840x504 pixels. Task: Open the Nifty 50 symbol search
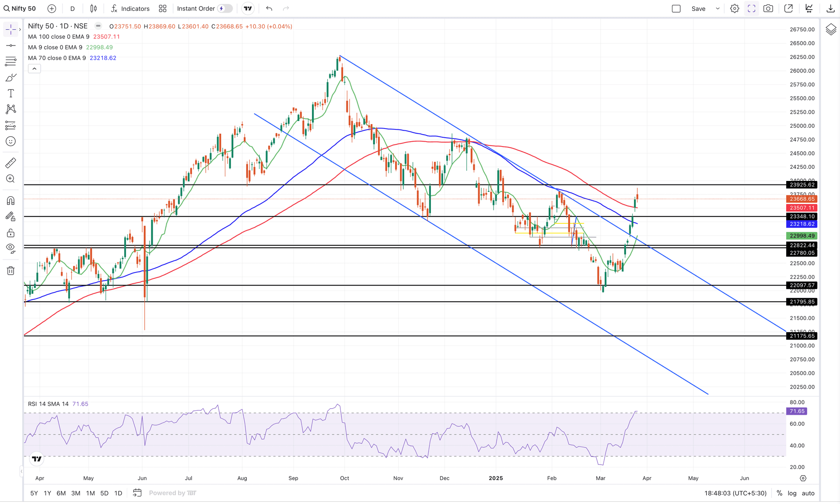[x=20, y=9]
